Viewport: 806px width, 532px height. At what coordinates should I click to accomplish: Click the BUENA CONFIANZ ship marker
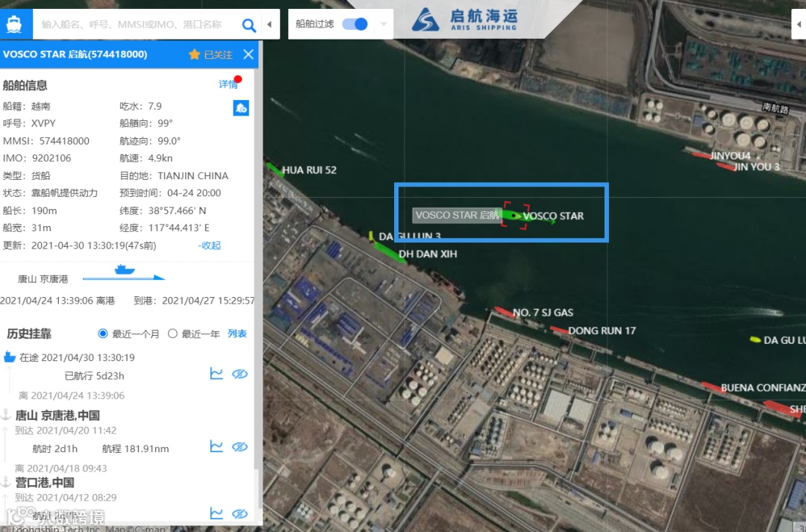point(711,387)
